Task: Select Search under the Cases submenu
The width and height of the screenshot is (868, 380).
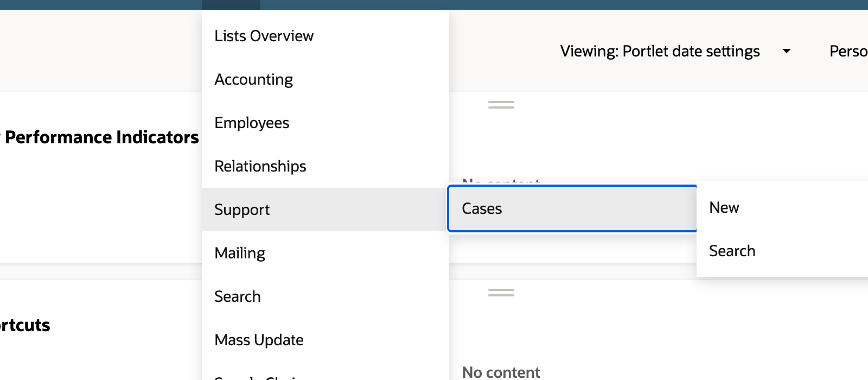Action: tap(782, 251)
